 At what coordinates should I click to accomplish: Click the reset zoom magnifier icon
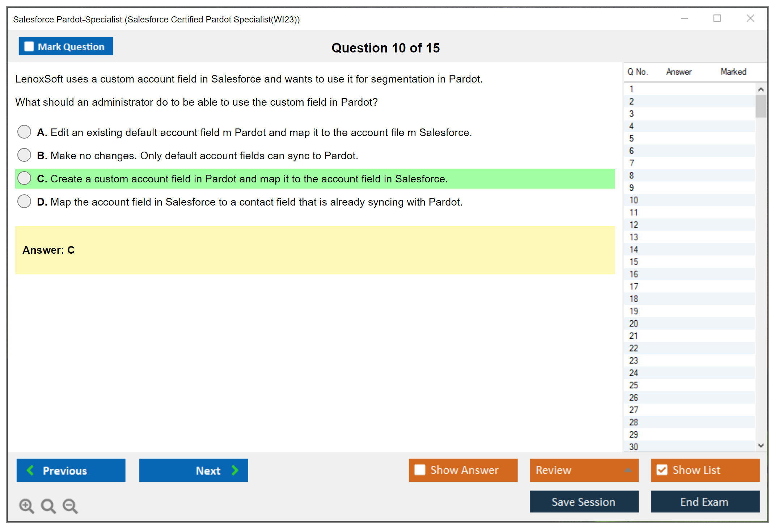coord(48,506)
